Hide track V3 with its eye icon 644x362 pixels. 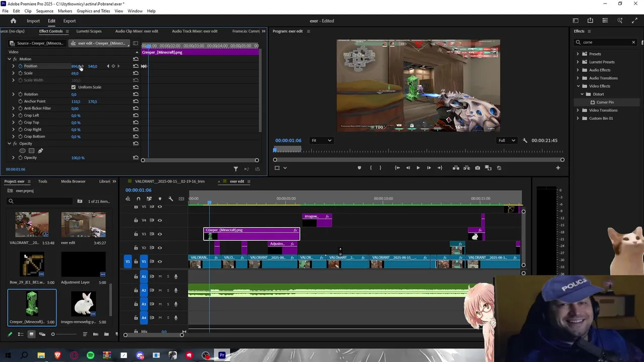(160, 234)
